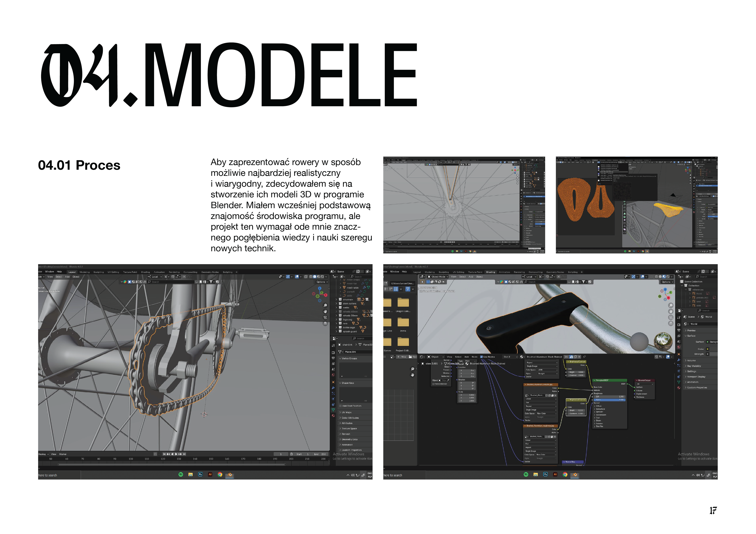Viewport: 756px width, 534px height.
Task: Toggle the From Instancer checkbox in the node
Action: tap(433, 384)
